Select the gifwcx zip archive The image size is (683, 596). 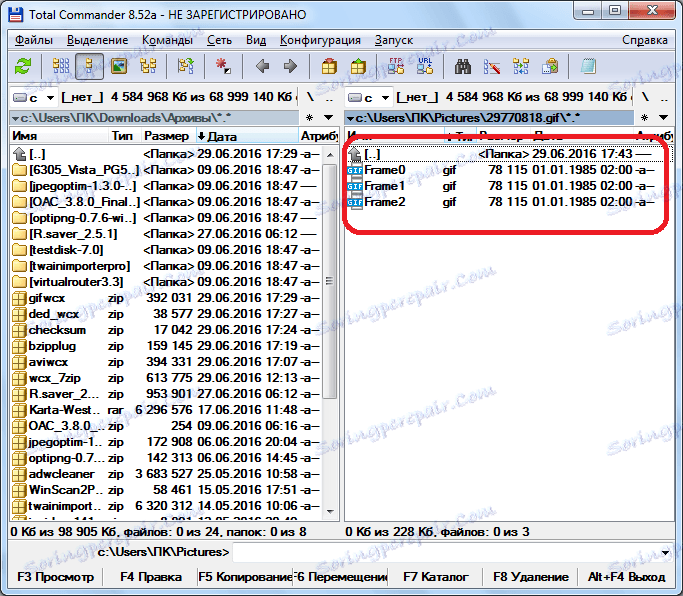[x=166, y=298]
